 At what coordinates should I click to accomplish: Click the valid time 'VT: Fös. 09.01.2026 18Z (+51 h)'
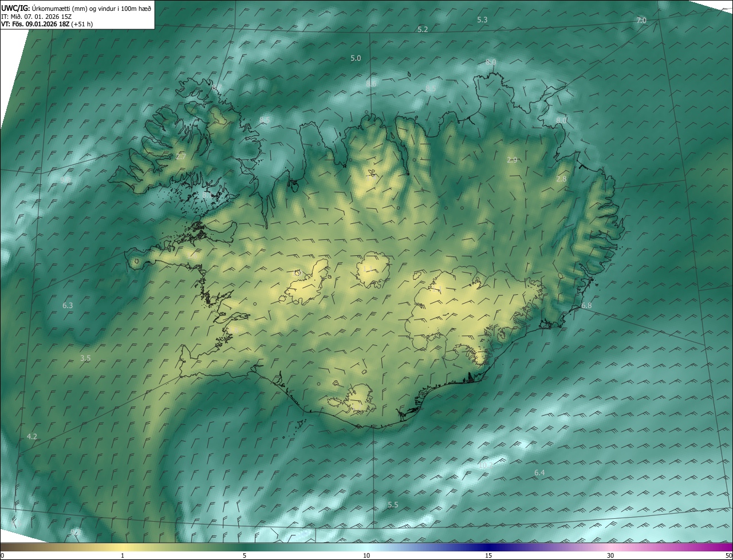click(x=48, y=24)
